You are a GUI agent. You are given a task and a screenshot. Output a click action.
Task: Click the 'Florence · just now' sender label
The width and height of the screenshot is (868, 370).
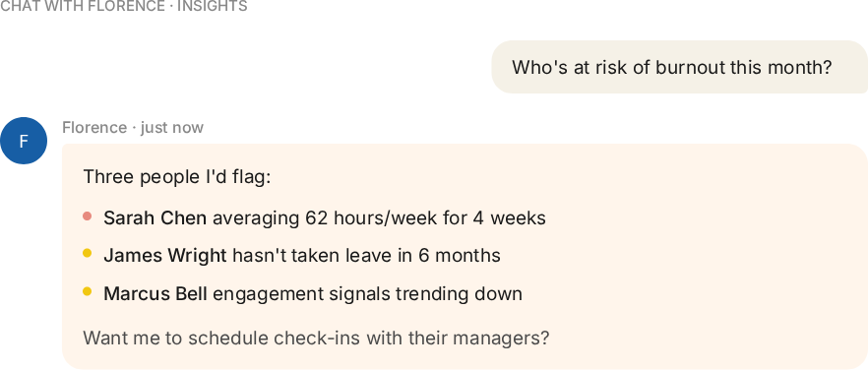[x=133, y=127]
